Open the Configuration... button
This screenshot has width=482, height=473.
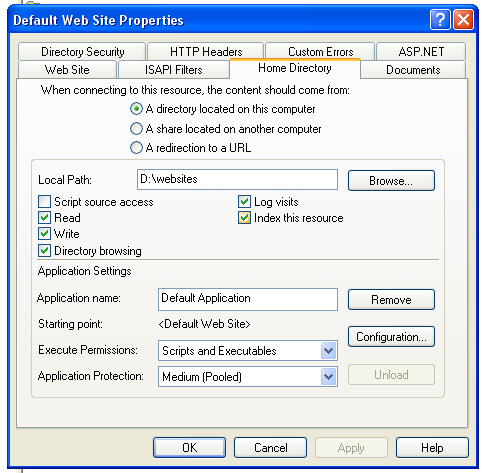coord(391,337)
